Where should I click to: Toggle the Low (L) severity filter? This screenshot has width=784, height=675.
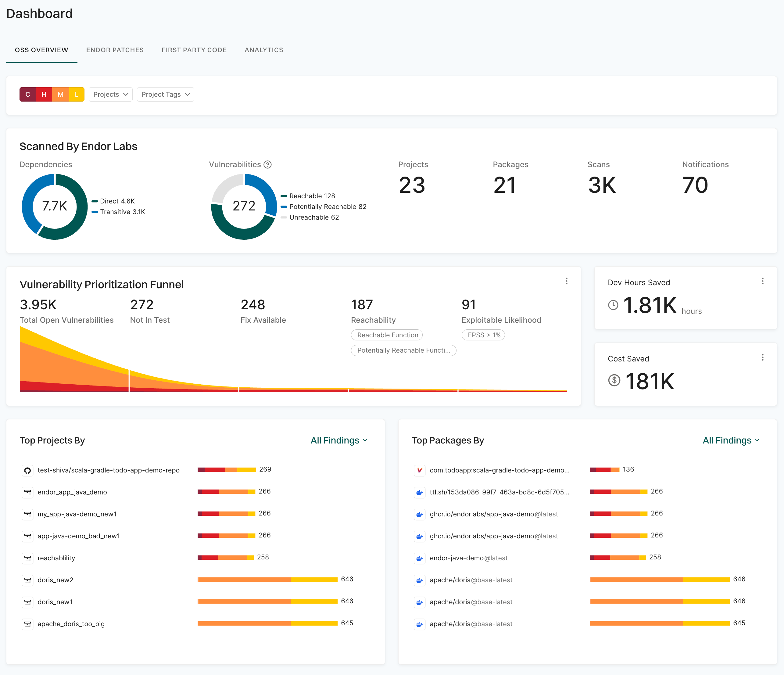(77, 94)
